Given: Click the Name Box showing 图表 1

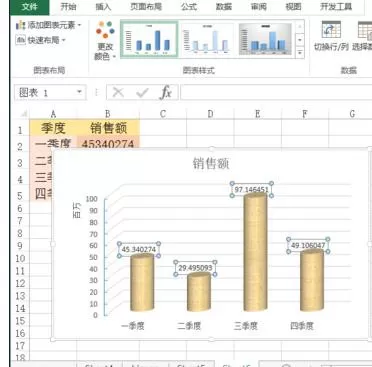Looking at the screenshot, I should click(x=45, y=92).
